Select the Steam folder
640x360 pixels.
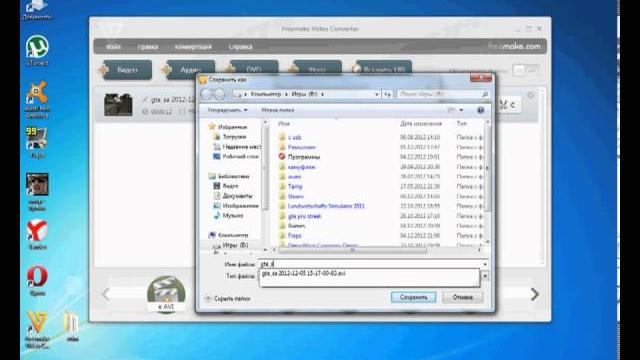(296, 196)
